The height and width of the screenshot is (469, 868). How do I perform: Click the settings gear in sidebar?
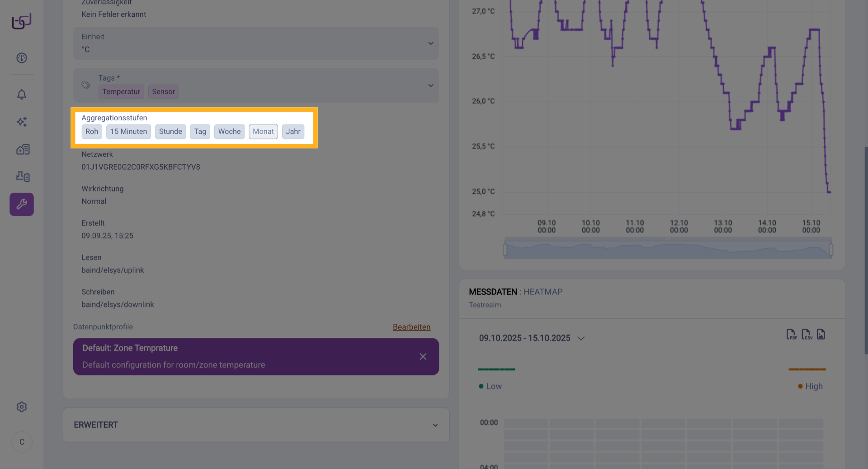pos(22,407)
